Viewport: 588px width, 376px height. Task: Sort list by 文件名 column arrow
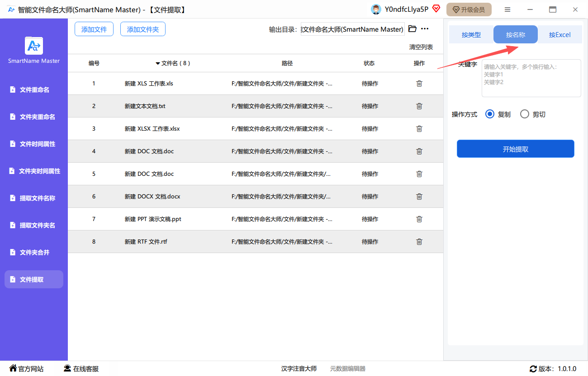(x=158, y=63)
